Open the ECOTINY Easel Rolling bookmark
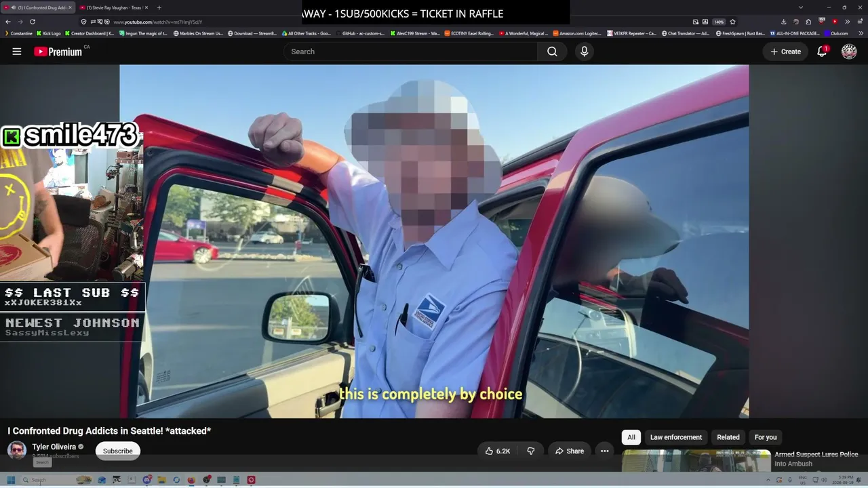This screenshot has height=488, width=868. coord(469,33)
